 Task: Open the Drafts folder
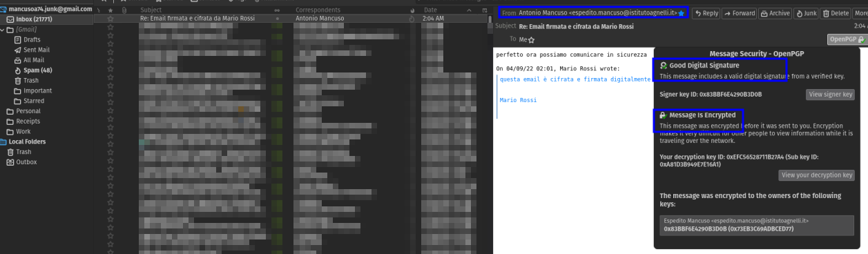31,40
